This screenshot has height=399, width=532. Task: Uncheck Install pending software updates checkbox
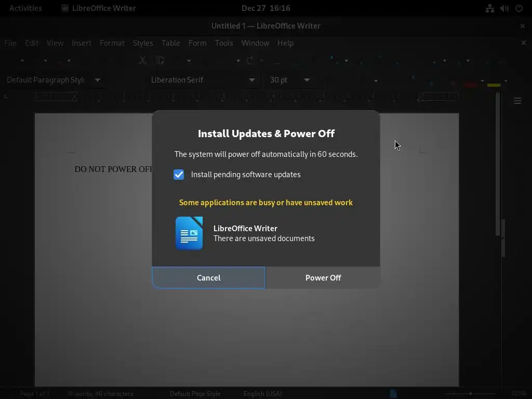179,175
